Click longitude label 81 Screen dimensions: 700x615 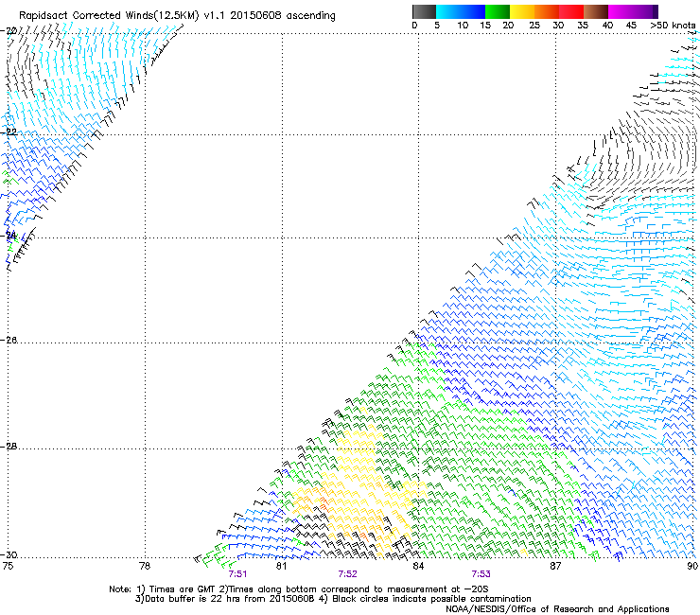pos(281,566)
